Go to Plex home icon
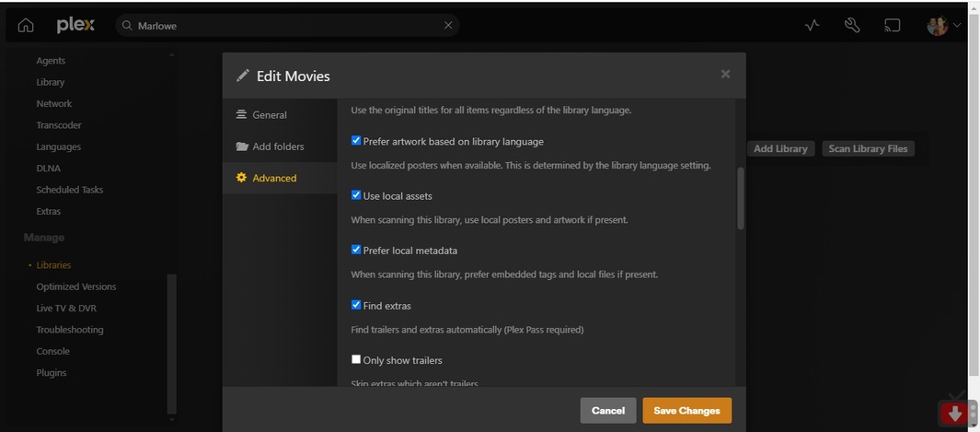 pyautogui.click(x=26, y=26)
